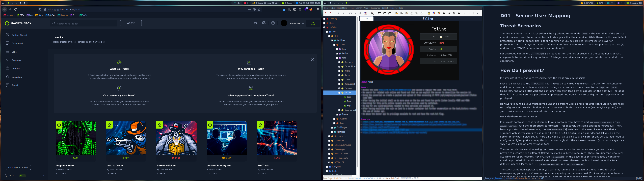Open the Pro Track thumbnail
Viewport: 644px width, 181px height.
(x=277, y=138)
